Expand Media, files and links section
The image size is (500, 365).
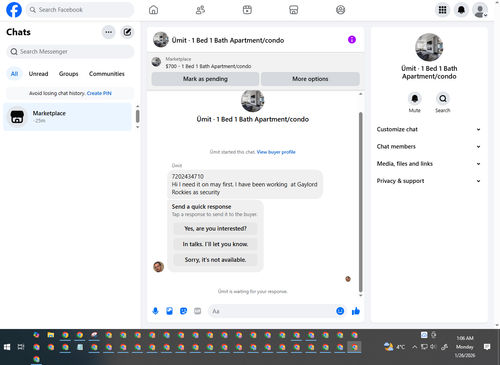pos(429,164)
